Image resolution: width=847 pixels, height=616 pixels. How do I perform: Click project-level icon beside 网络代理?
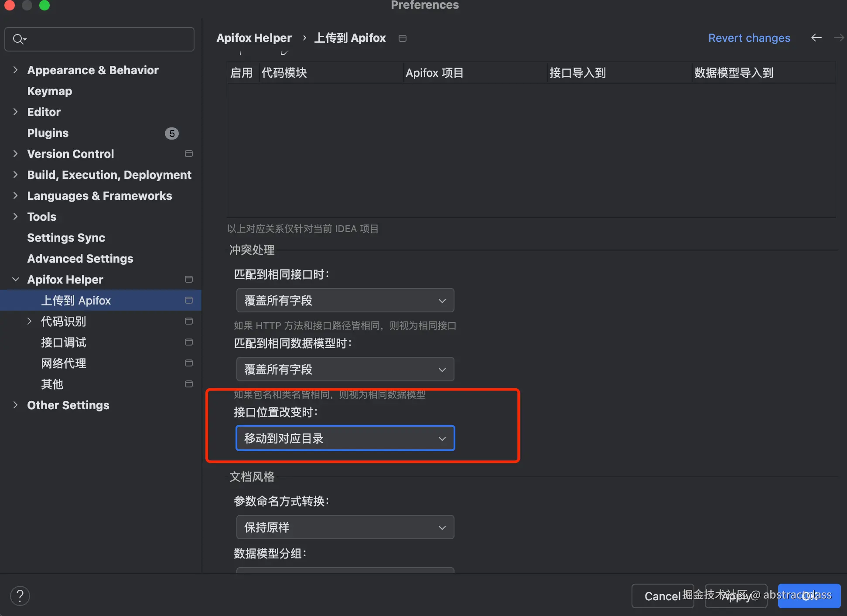(x=189, y=363)
